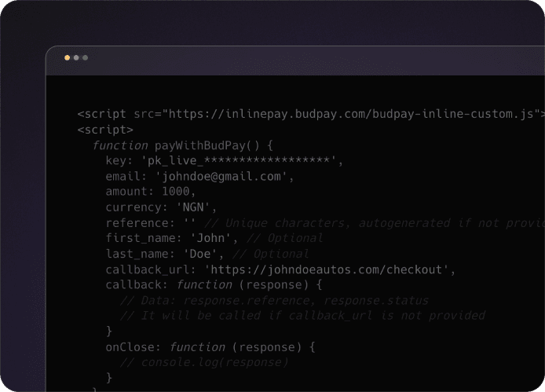Click the 'It will be called' comment line
The image size is (545, 392).
click(302, 316)
